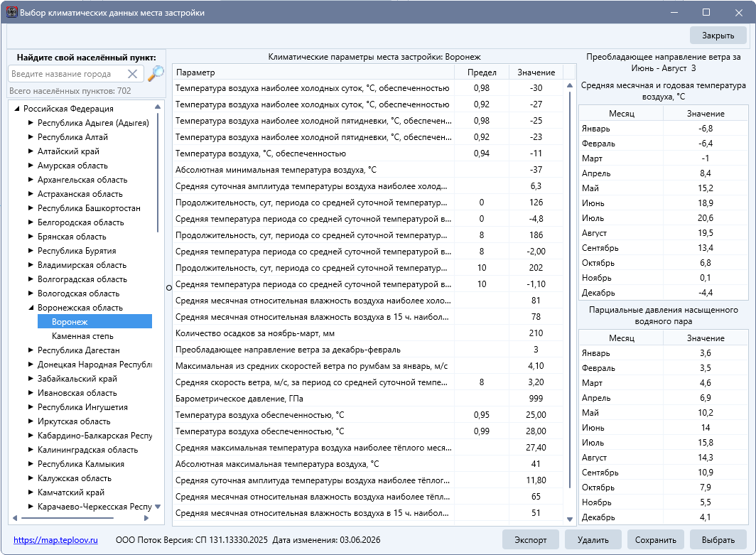Click the tree scroll-up arrow
Screen dimensions: 756x555
158,107
